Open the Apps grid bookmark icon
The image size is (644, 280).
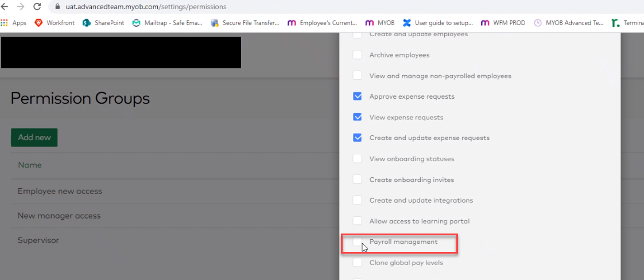[x=5, y=23]
